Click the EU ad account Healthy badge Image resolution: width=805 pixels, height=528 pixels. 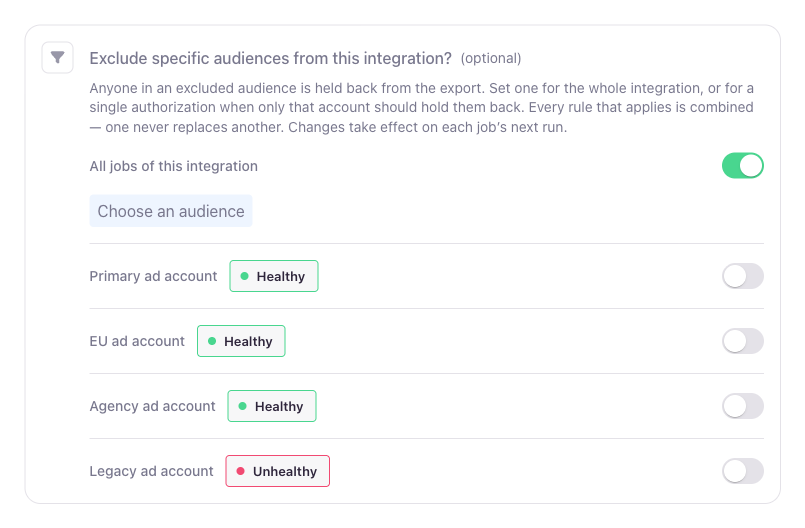point(241,341)
